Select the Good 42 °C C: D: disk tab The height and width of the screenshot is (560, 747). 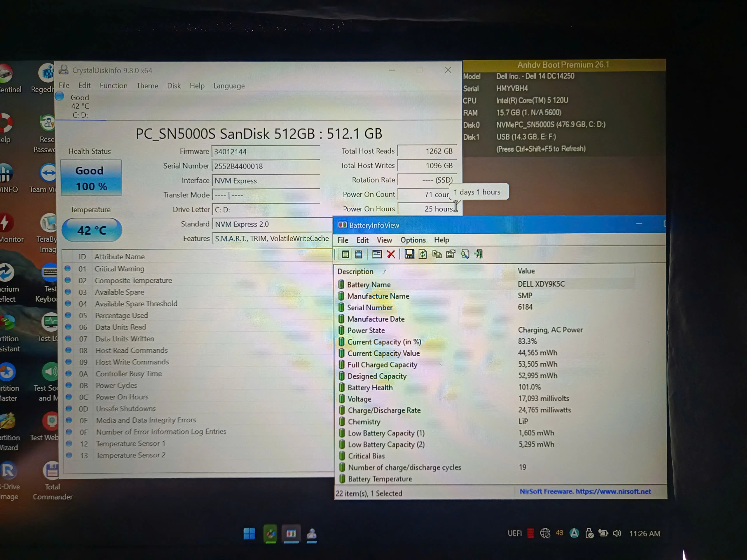80,106
